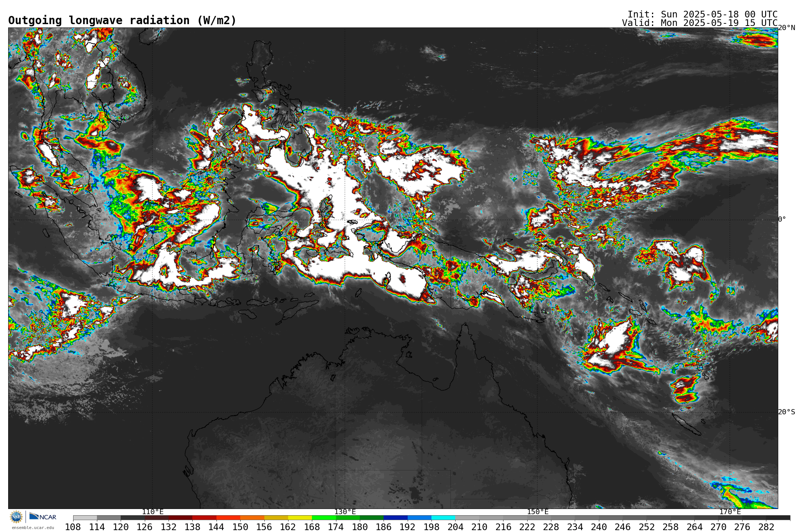Pick the dark blue 186–192 colorbar swatch

click(x=395, y=518)
